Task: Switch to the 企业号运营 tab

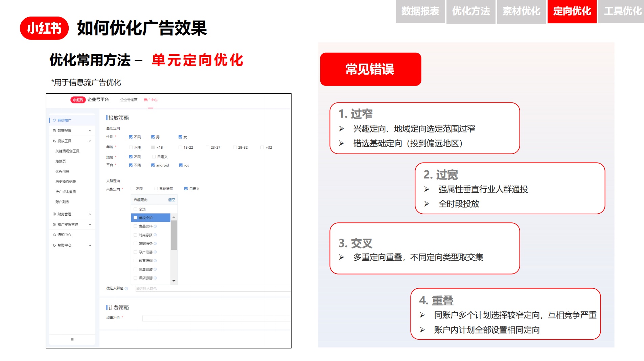Action: pos(128,99)
